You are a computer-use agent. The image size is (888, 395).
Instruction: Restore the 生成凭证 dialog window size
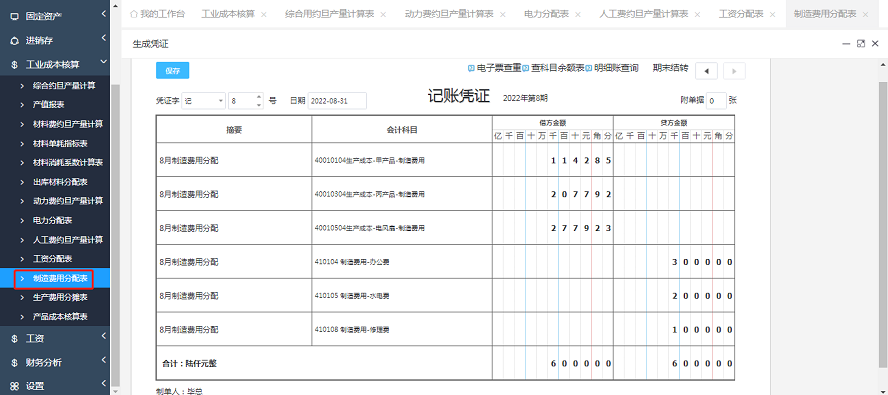(x=861, y=44)
